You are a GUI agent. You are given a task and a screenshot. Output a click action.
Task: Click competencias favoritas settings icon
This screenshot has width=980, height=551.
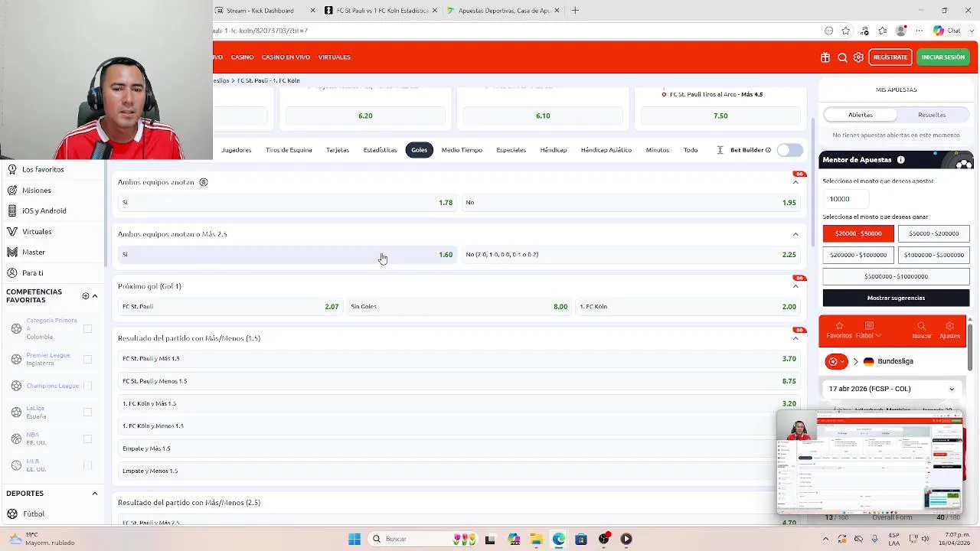(x=86, y=295)
